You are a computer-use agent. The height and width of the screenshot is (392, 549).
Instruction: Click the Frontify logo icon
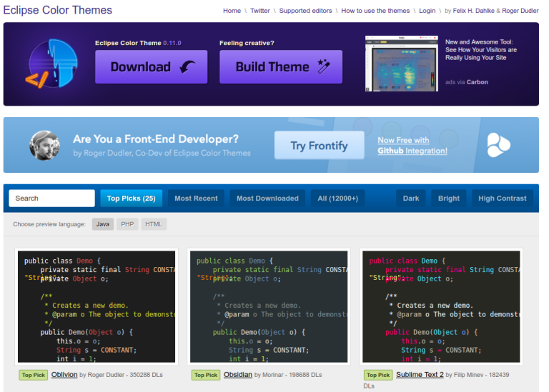(x=498, y=145)
